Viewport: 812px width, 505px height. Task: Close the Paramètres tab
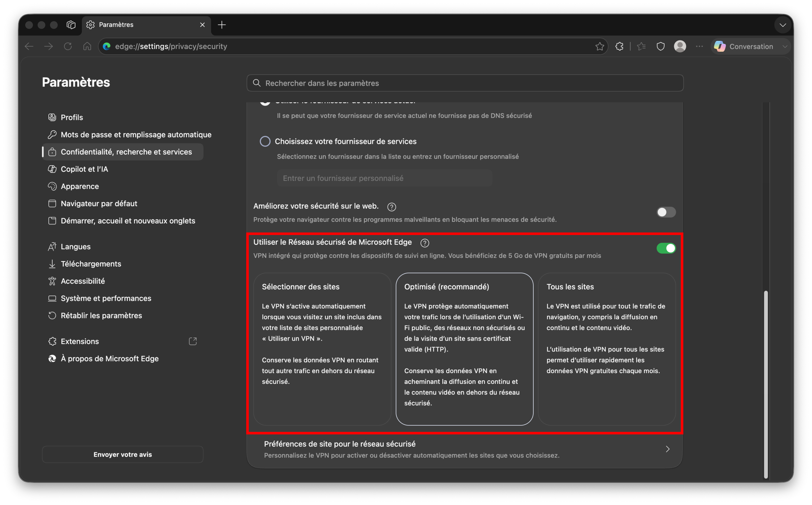202,25
